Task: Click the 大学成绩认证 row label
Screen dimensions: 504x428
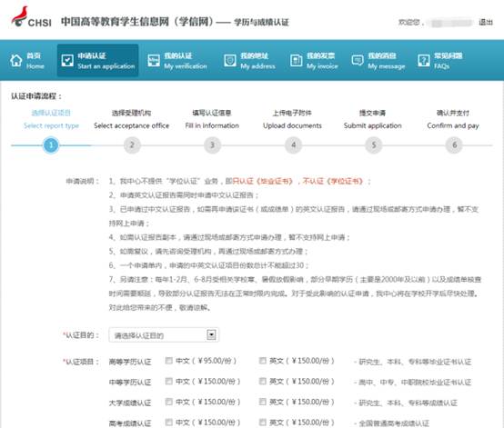Action: coord(130,403)
